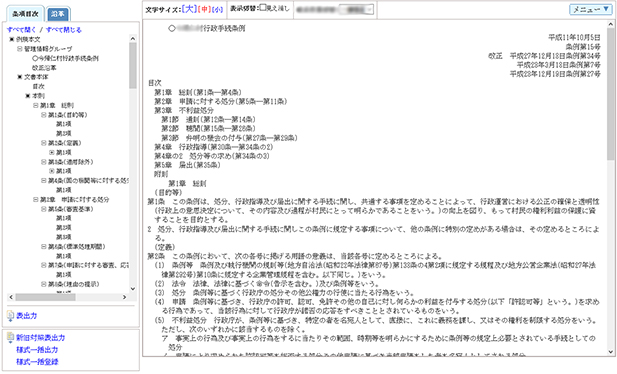Toggle the 見え消し checkbox
617x374 pixels.
coord(263,7)
